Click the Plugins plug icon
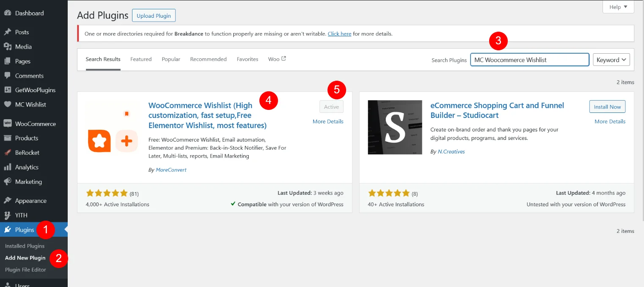Screen dimensions: 644x287 pyautogui.click(x=8, y=230)
